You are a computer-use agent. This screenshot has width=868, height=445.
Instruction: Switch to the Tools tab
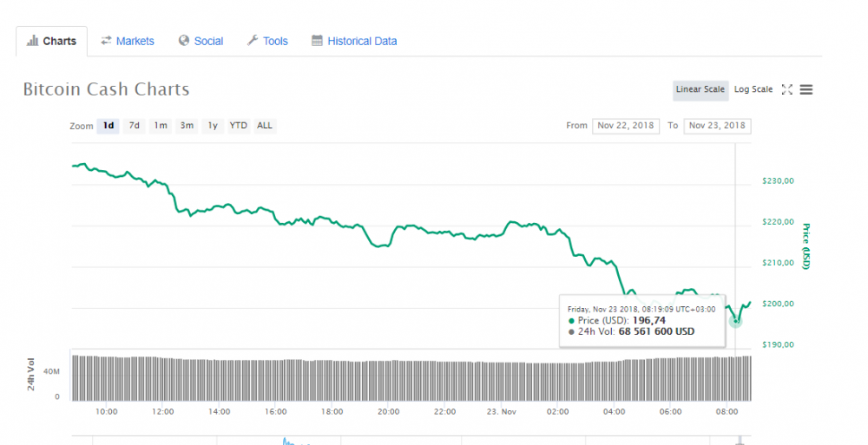coord(267,41)
